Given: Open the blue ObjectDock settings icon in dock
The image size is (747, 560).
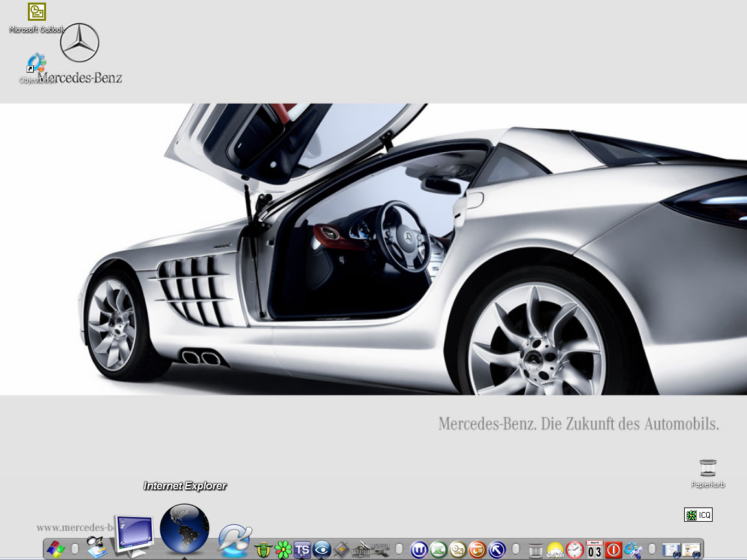Looking at the screenshot, I should pos(633,550).
